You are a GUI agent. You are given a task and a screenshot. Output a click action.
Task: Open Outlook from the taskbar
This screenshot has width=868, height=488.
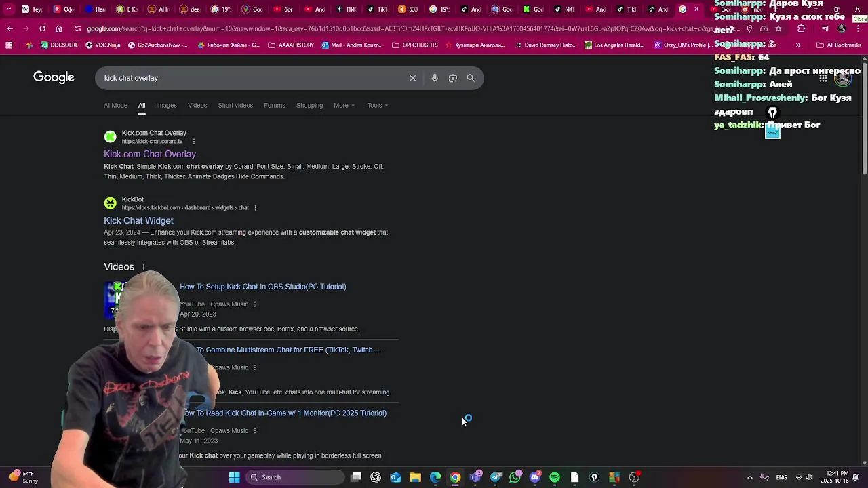click(x=395, y=477)
